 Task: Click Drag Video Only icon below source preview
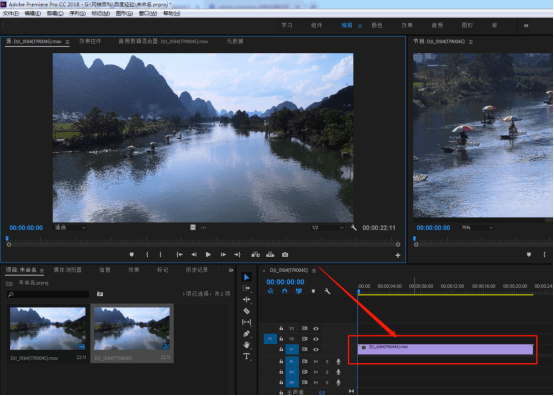click(x=193, y=227)
